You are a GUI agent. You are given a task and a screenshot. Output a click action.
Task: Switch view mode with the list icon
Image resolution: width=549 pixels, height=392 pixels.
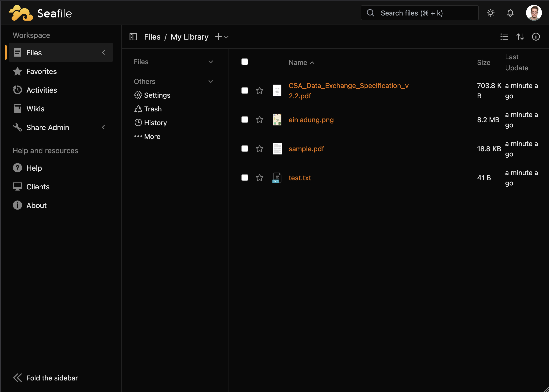[504, 37]
